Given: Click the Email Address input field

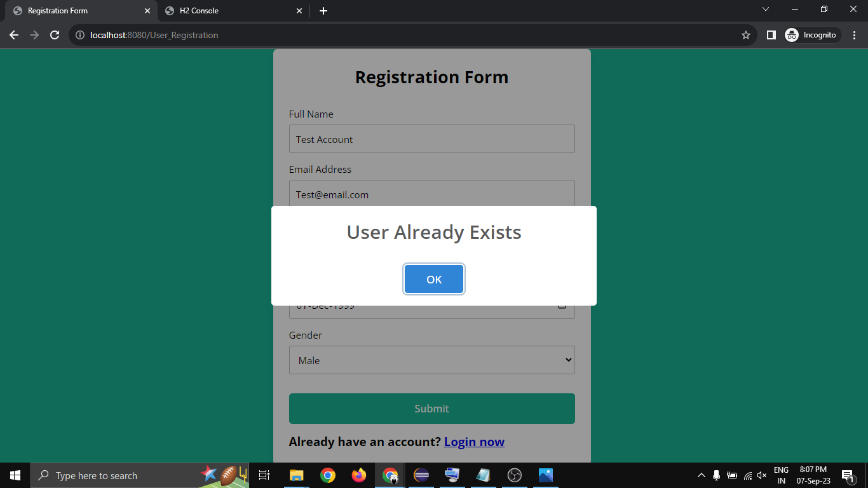Looking at the screenshot, I should 432,193.
